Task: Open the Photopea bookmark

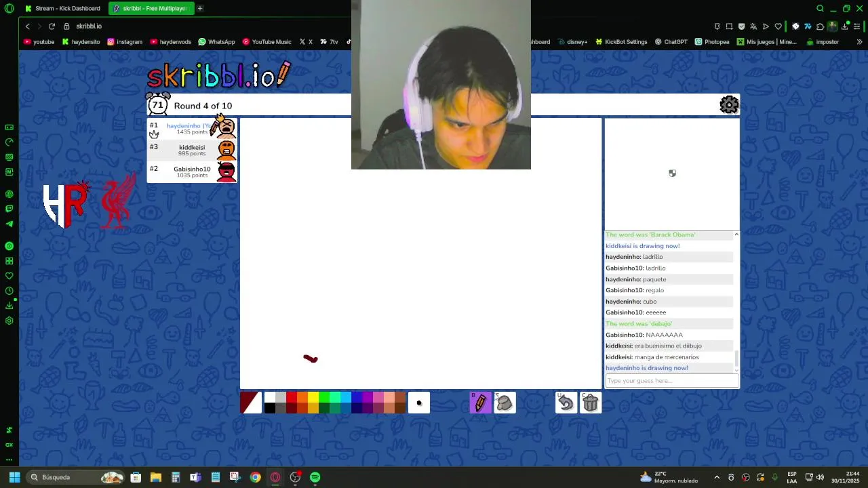Action: pos(712,41)
